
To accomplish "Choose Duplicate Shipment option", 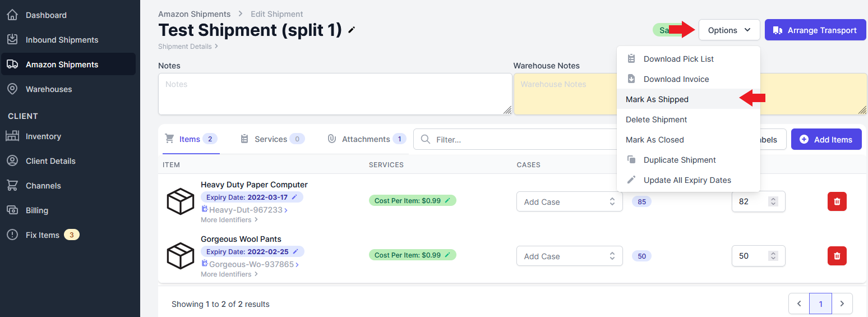I will click(688, 160).
